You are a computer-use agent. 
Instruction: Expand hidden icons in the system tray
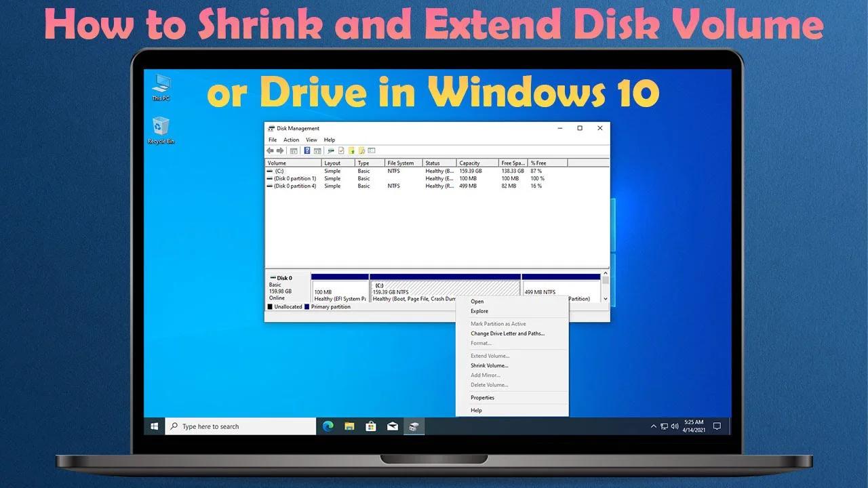point(653,426)
